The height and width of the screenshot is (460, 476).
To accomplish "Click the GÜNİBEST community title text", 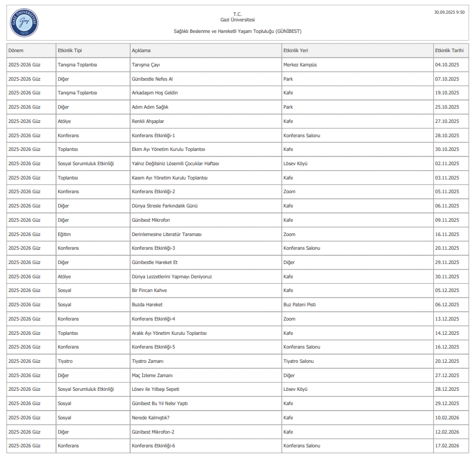I will [237, 31].
